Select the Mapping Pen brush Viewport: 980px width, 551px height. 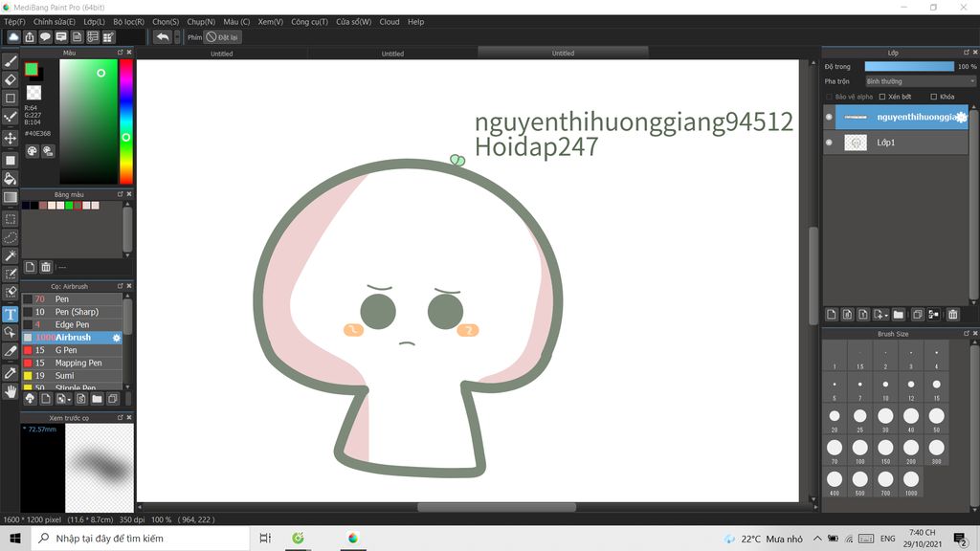[73, 363]
